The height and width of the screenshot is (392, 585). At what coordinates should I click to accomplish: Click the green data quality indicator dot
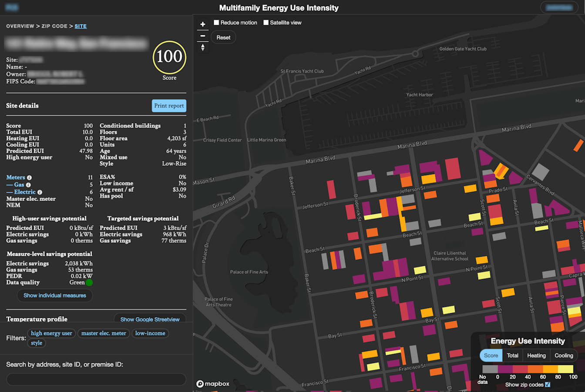coord(89,282)
